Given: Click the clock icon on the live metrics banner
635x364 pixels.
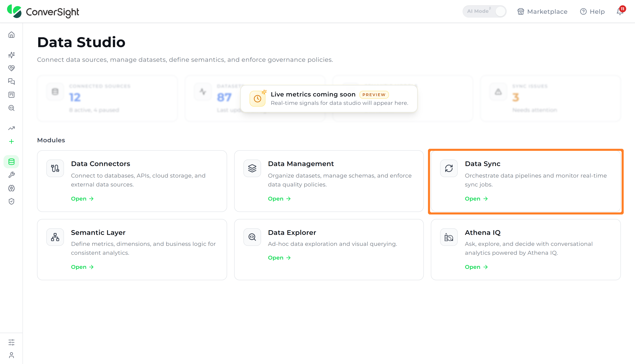Looking at the screenshot, I should coord(258,99).
